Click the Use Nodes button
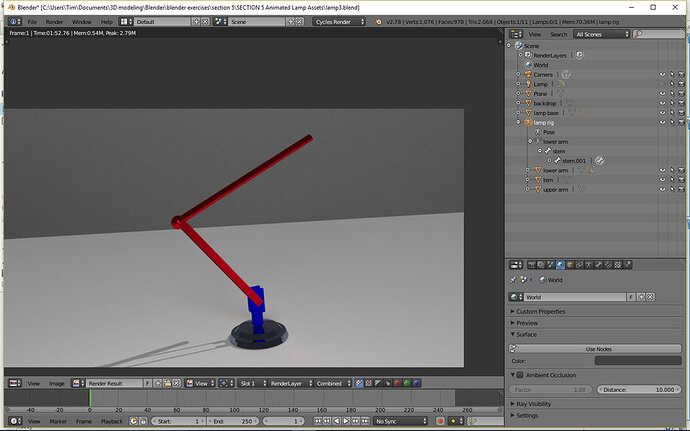Viewport: 690px width, 431px height. 597,348
